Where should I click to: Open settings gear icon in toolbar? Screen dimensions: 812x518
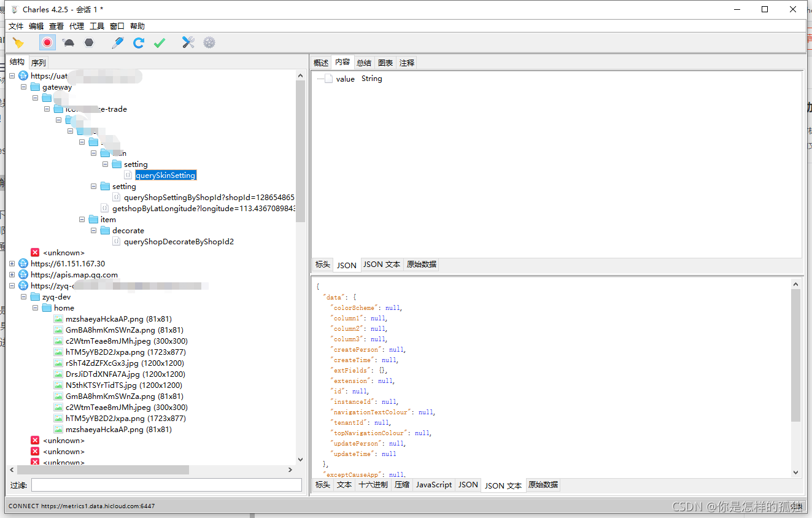(209, 42)
